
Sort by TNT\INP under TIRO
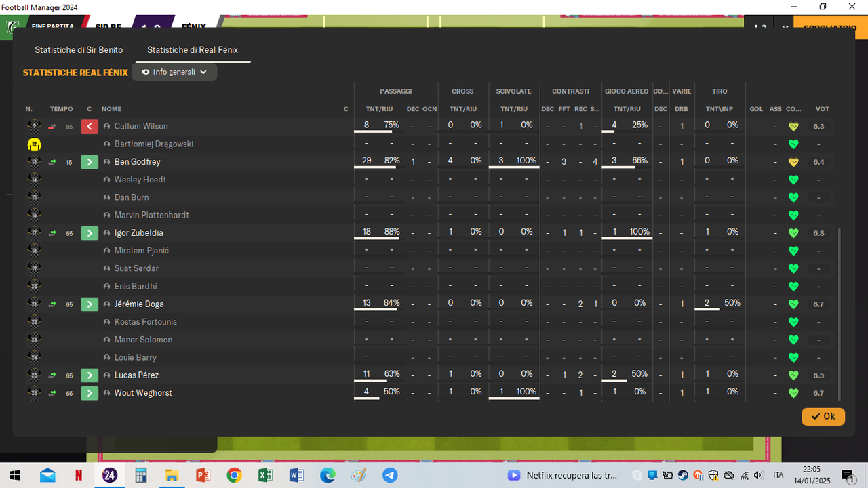719,109
